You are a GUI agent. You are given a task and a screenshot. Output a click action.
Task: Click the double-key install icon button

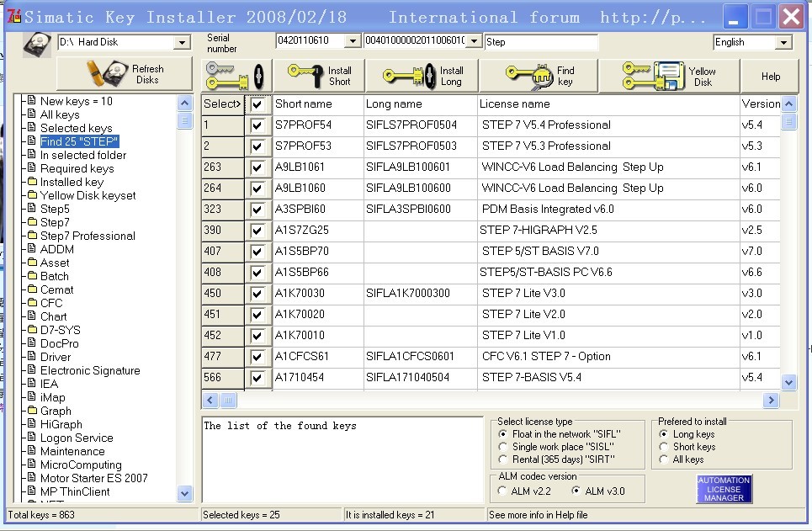[236, 76]
